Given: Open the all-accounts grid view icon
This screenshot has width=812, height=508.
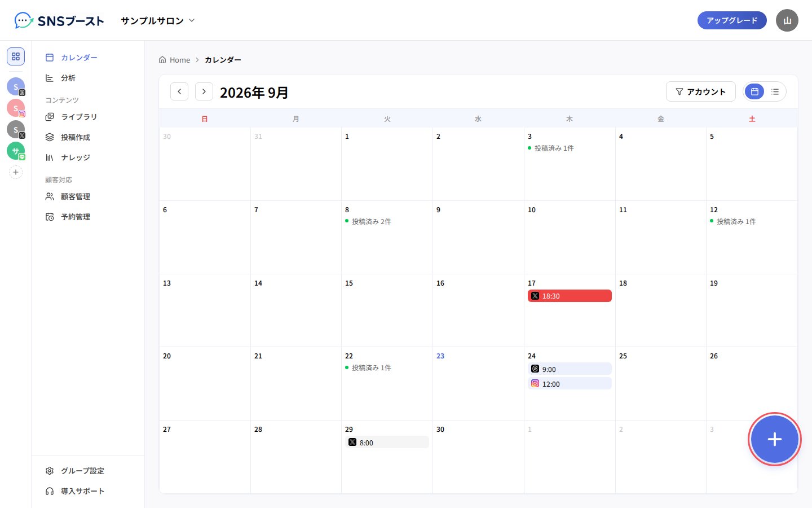Looking at the screenshot, I should coord(16,56).
